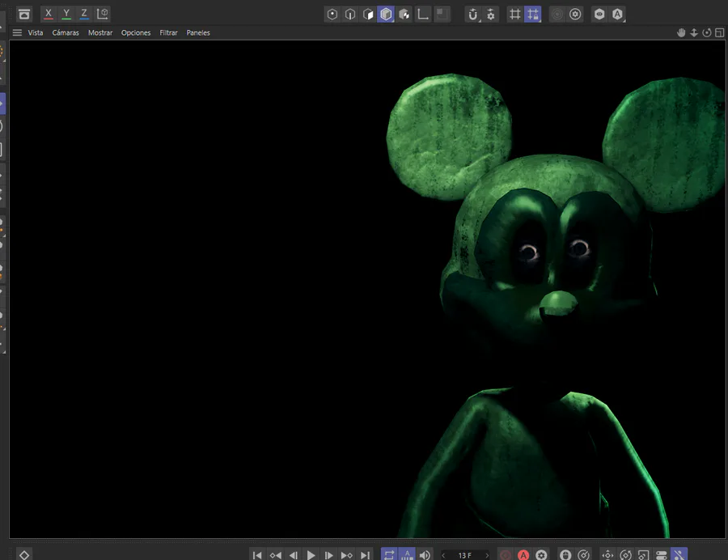Click the maximize viewport panel icon

719,33
